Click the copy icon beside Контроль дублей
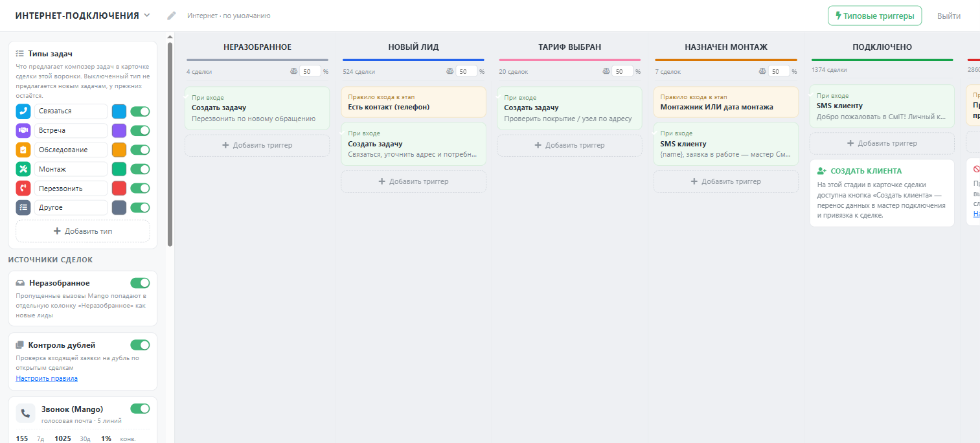This screenshot has width=980, height=443. pyautogui.click(x=20, y=345)
